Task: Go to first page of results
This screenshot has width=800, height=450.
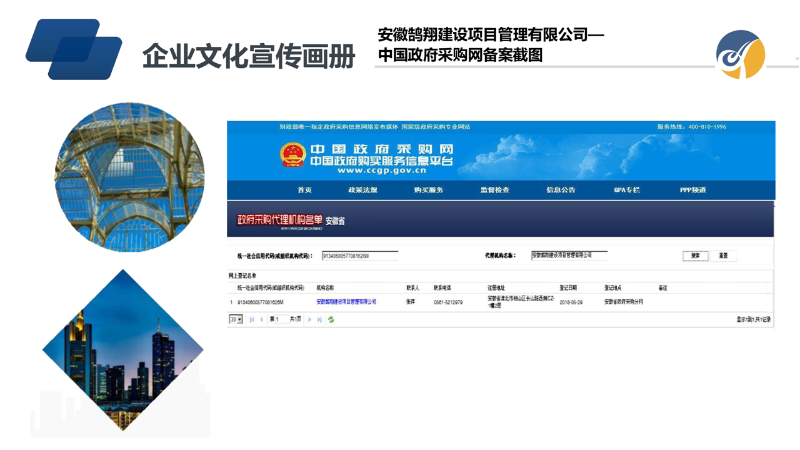Action: pos(251,319)
